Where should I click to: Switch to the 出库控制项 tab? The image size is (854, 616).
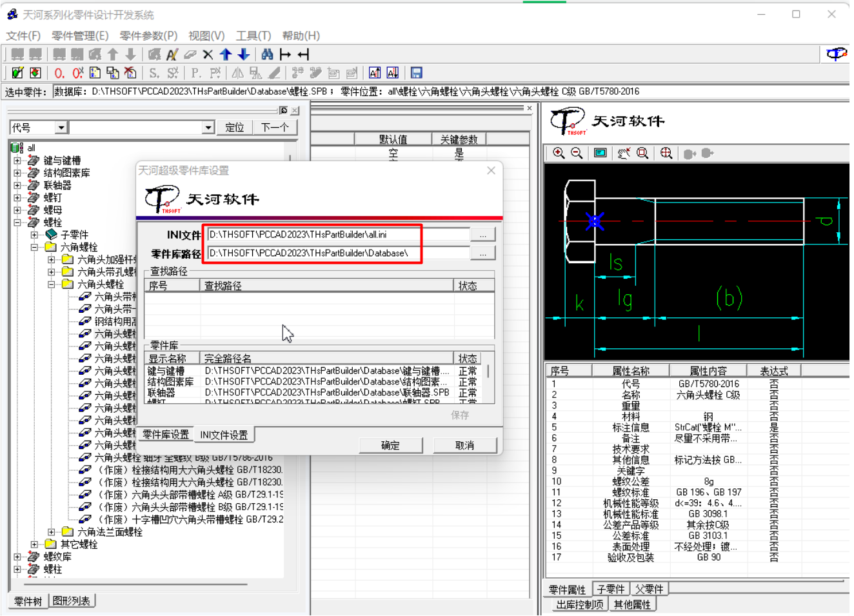(x=580, y=604)
